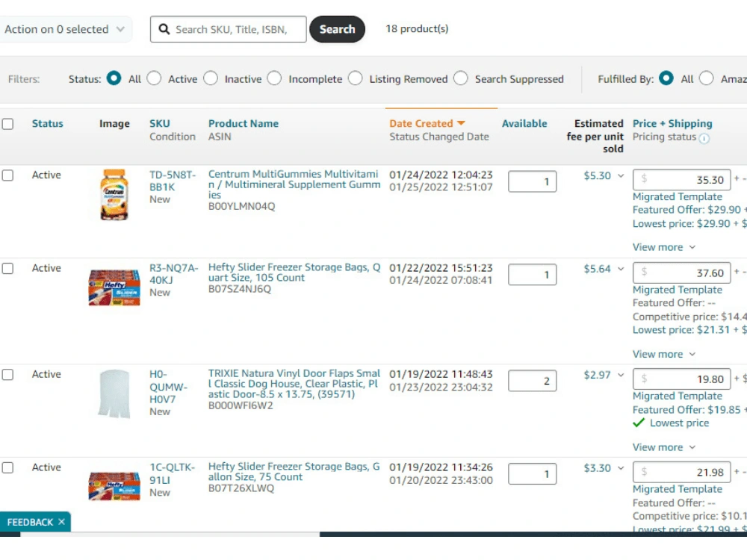
Task: Open the Hefty Quart Size bags thumbnail
Action: pyautogui.click(x=114, y=287)
